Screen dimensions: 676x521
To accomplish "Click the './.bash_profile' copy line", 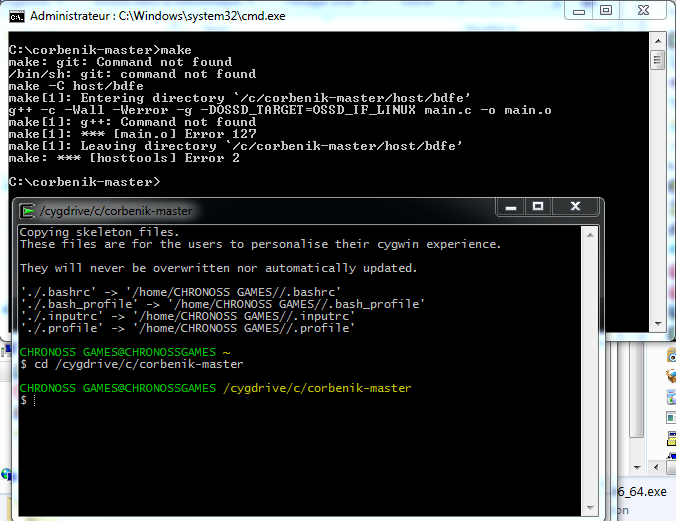I will [222, 304].
